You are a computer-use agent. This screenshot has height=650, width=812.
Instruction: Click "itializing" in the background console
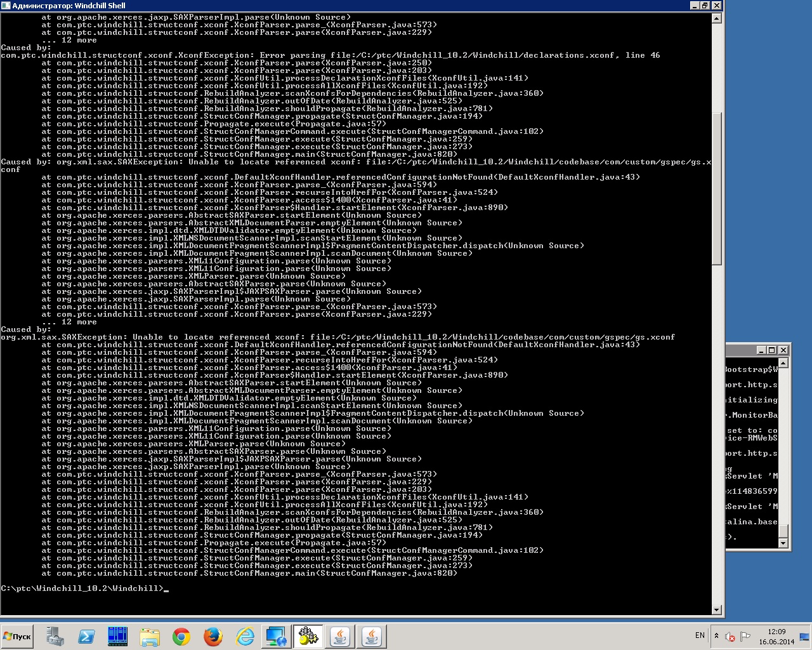pos(752,400)
